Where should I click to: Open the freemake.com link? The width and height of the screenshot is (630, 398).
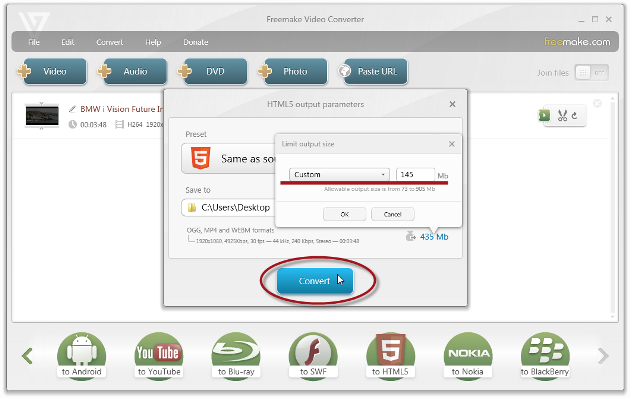(x=577, y=41)
